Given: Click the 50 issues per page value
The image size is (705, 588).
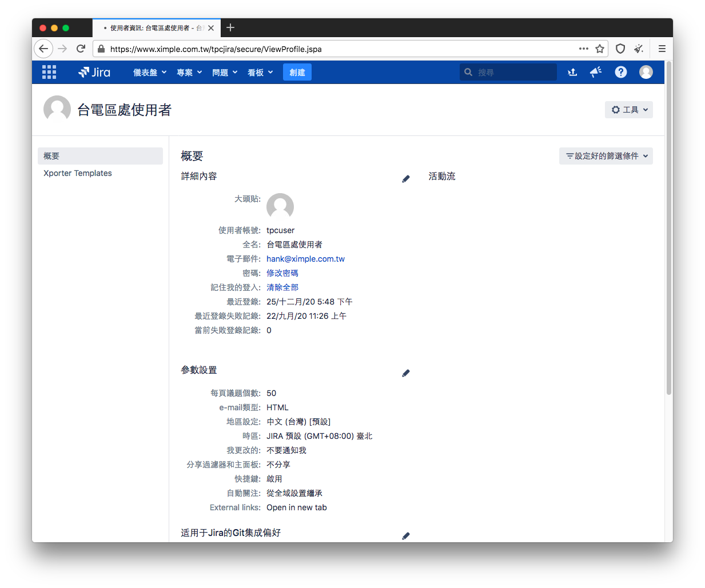Looking at the screenshot, I should [x=272, y=393].
